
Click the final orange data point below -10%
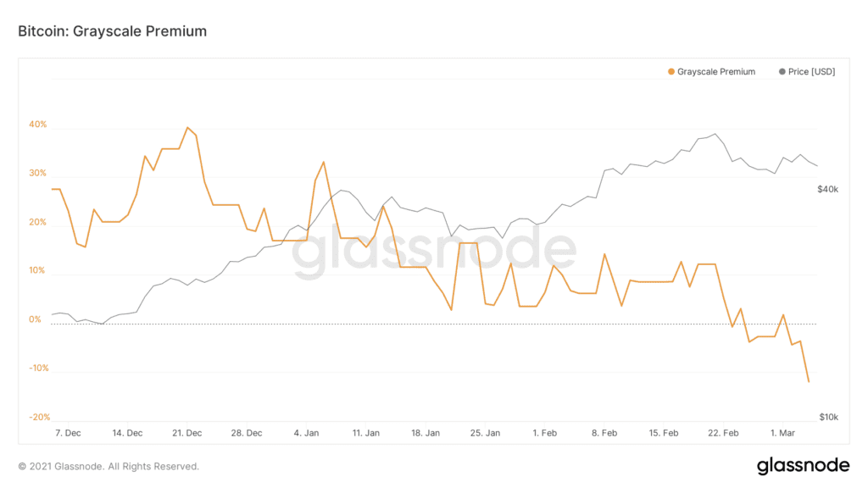[809, 382]
